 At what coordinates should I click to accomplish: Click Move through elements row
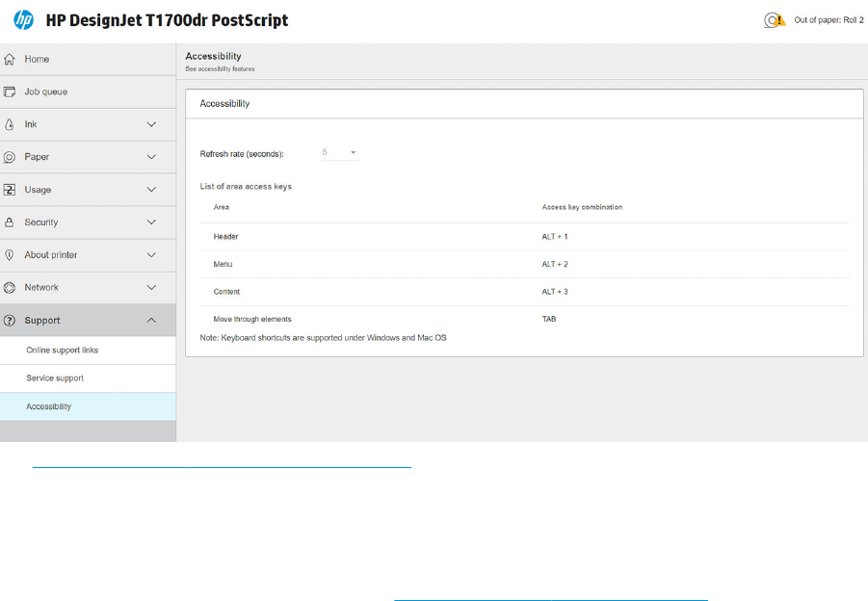click(x=524, y=320)
